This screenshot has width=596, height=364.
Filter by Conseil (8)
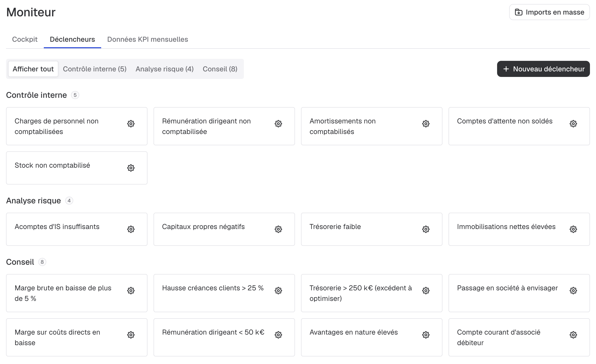point(220,69)
